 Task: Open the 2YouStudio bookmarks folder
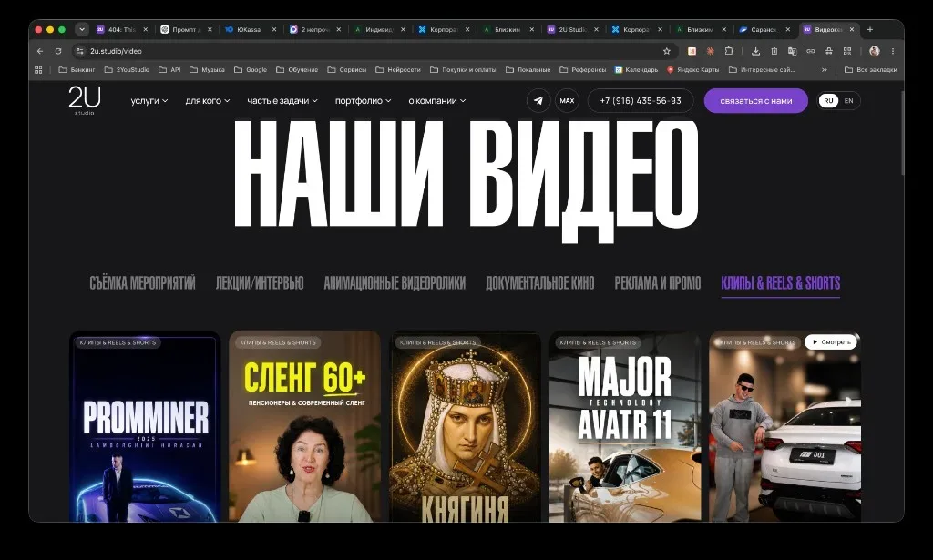(x=127, y=69)
